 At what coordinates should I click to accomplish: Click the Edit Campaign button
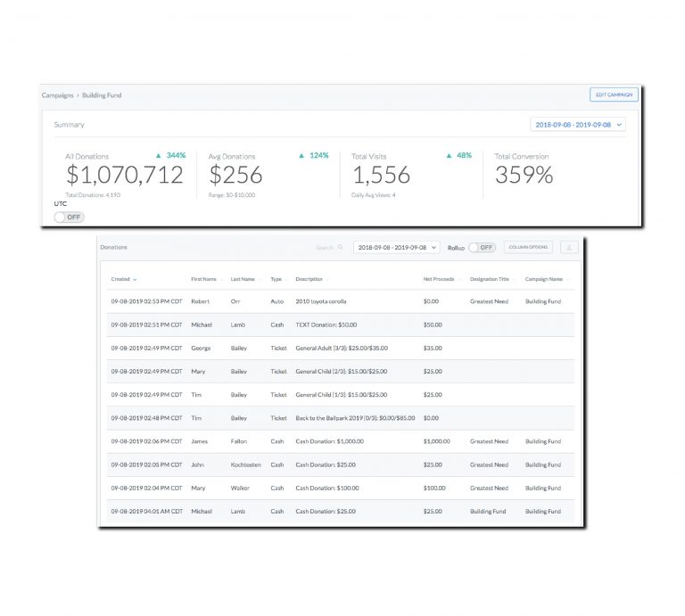pos(614,94)
